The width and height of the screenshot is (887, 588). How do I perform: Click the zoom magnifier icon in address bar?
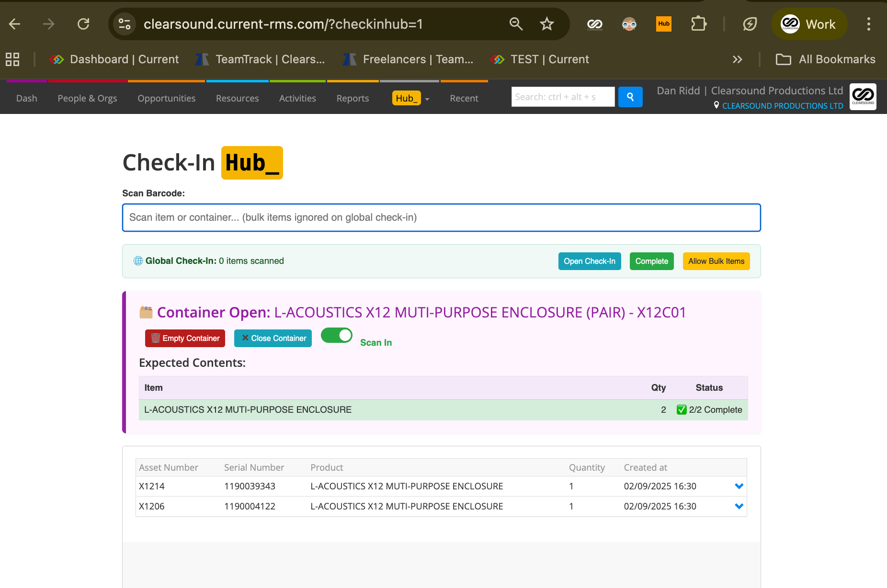coord(516,24)
